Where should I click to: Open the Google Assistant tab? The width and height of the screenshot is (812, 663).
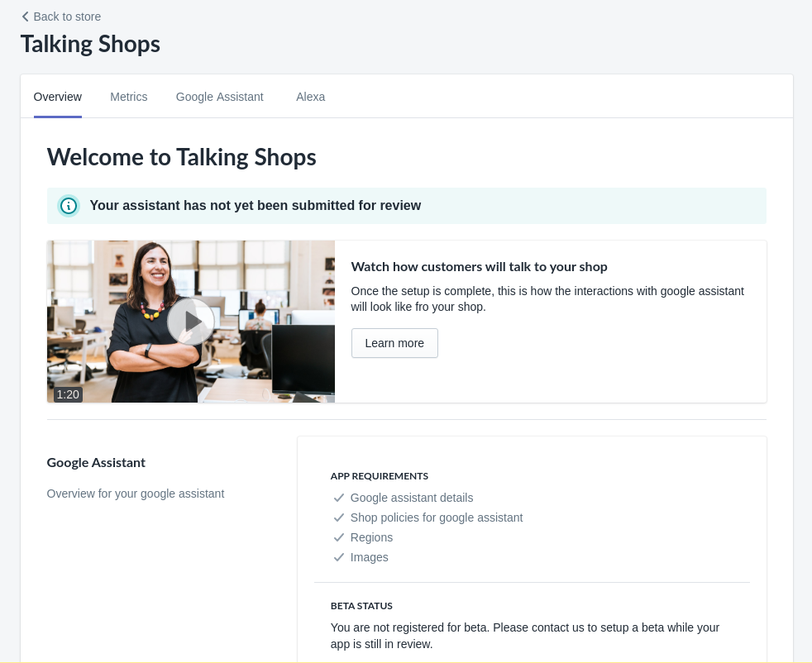(x=219, y=97)
